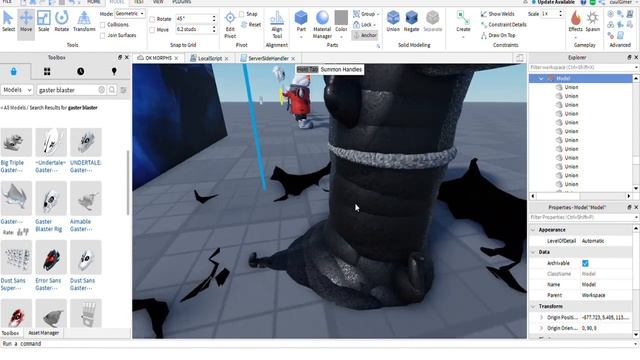
Task: Open Error Sans Gaster model
Action: (50, 266)
